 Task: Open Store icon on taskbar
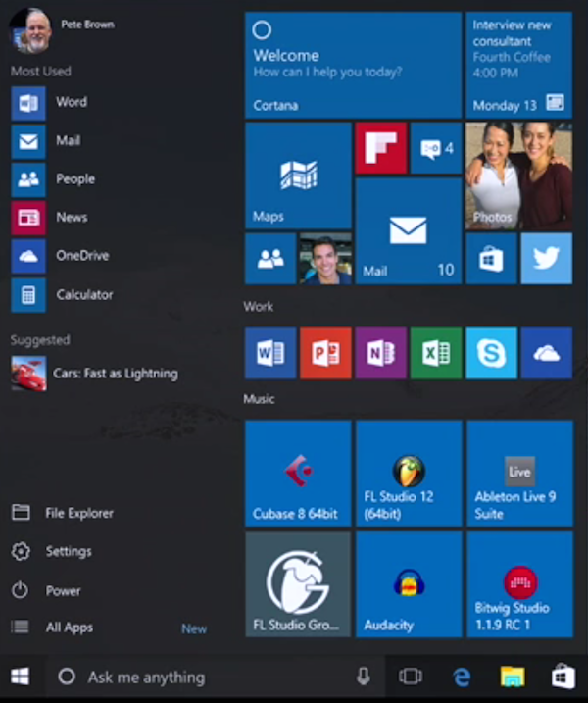[x=563, y=677]
